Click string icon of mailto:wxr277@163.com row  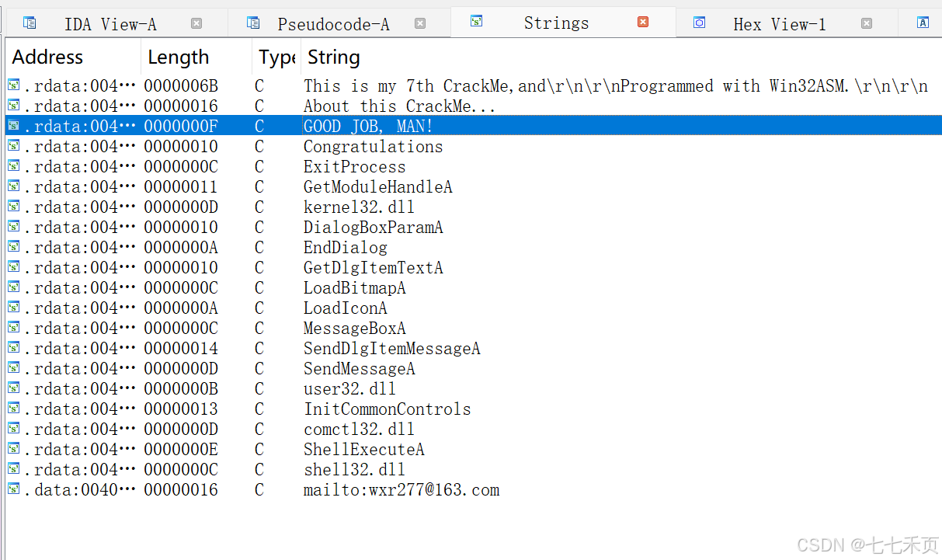tap(13, 489)
